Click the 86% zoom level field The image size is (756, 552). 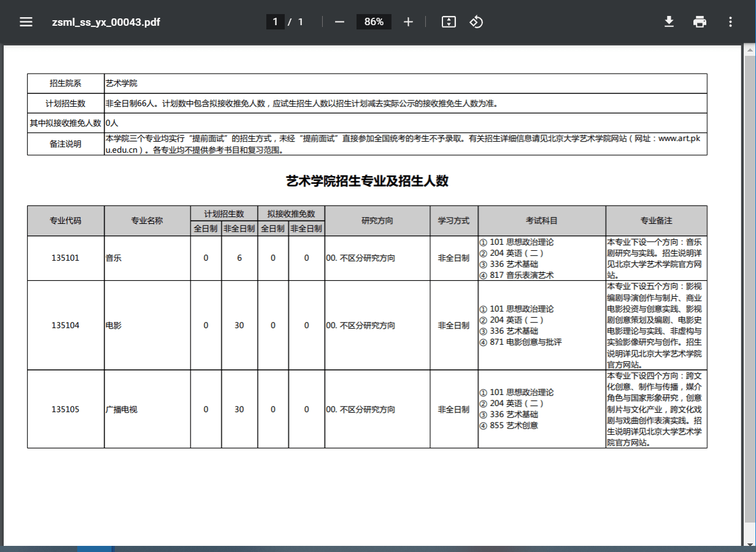[x=374, y=22]
